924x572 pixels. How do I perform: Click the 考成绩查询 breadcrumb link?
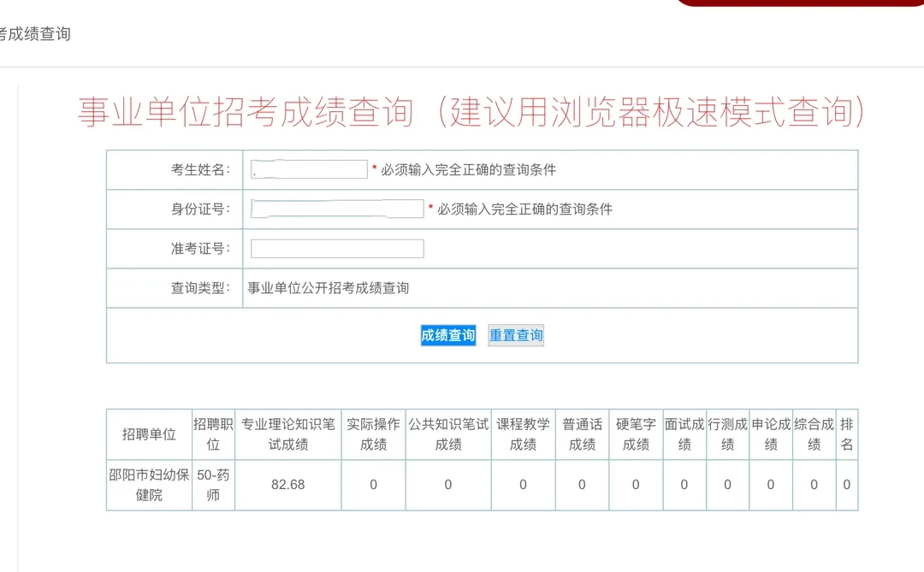point(36,34)
